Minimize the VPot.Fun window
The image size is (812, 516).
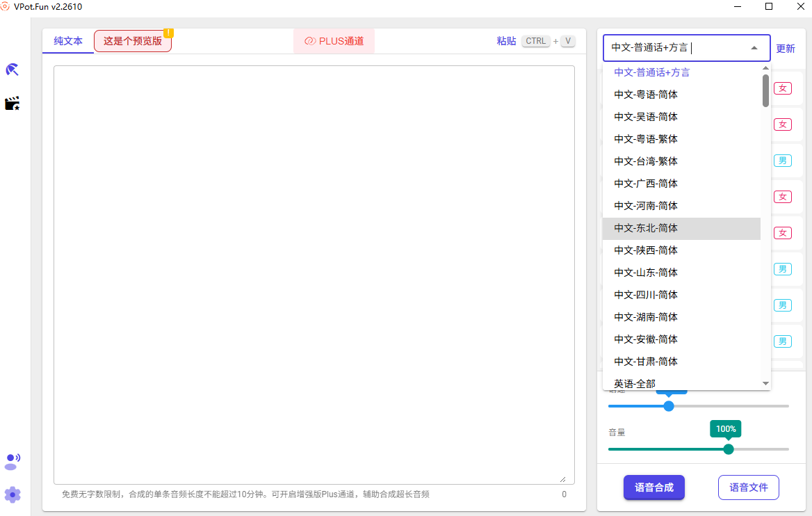click(738, 7)
